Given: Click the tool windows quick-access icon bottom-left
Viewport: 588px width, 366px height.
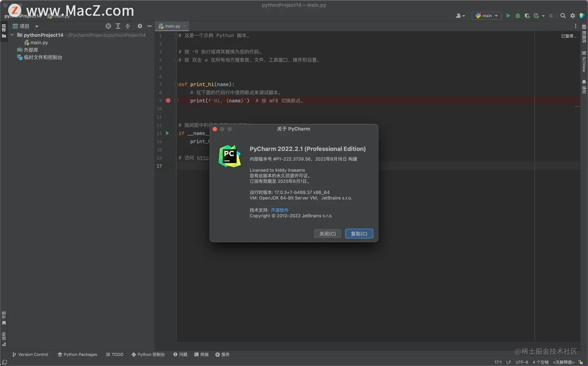Looking at the screenshot, I should [4, 362].
